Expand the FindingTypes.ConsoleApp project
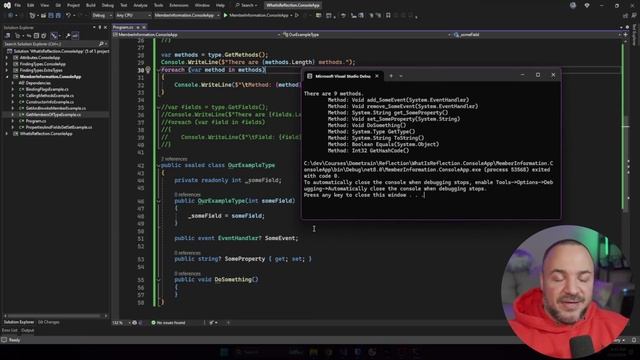The height and width of the screenshot is (360, 640). pos(7,64)
